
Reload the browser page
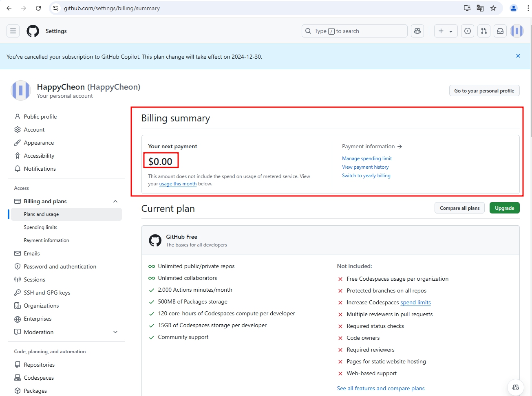pyautogui.click(x=38, y=8)
